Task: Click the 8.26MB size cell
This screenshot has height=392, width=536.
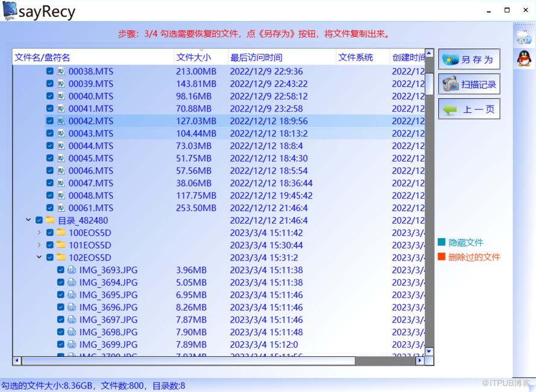Action: coord(191,307)
